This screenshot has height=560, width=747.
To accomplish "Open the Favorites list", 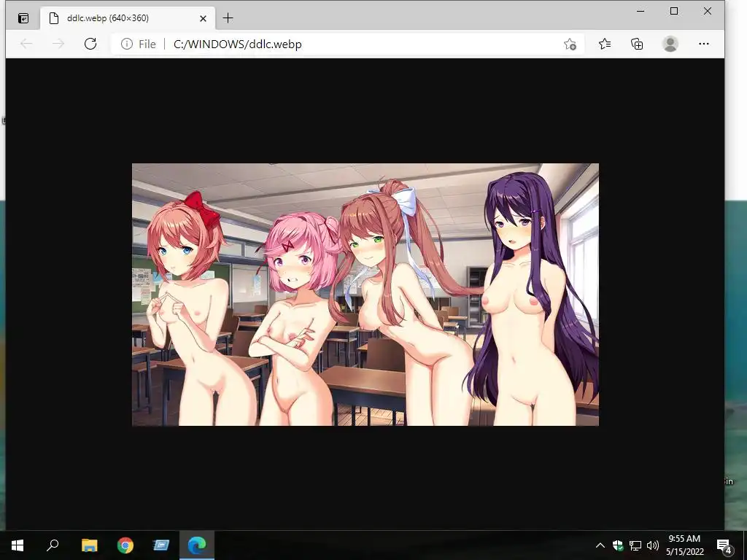I will click(605, 44).
